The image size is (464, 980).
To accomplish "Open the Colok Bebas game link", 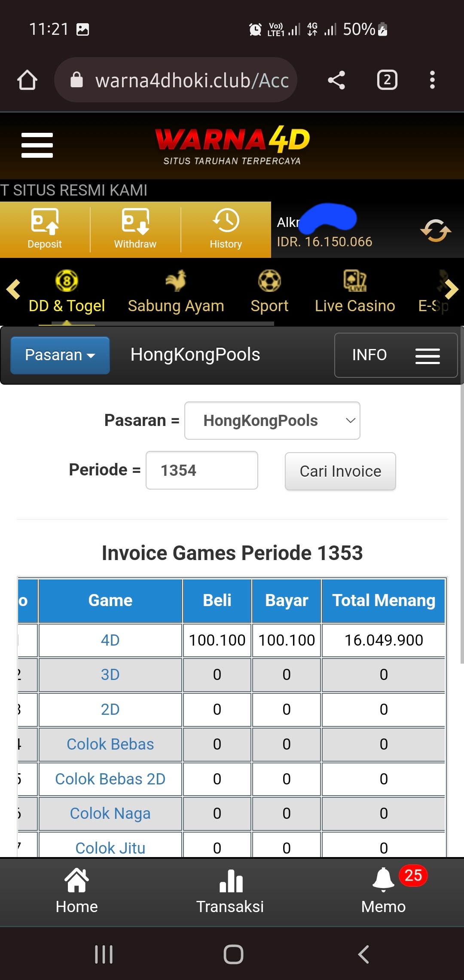I will [x=110, y=744].
